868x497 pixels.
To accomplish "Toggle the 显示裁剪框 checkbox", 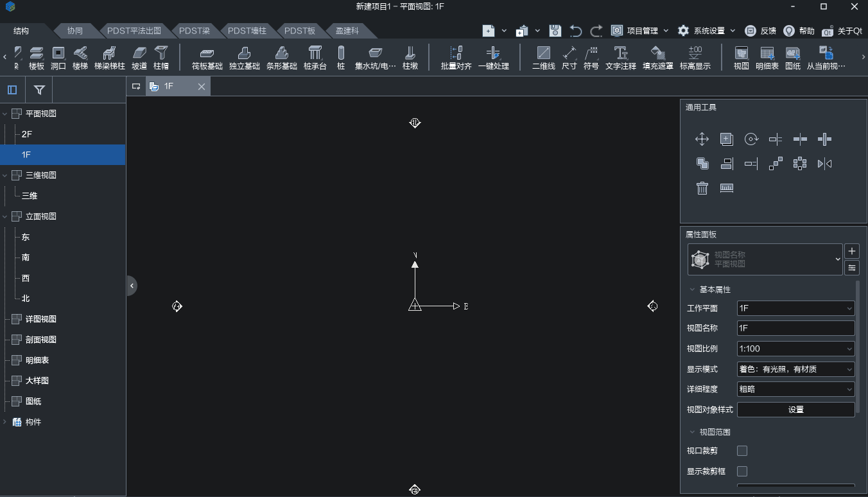I will [742, 471].
